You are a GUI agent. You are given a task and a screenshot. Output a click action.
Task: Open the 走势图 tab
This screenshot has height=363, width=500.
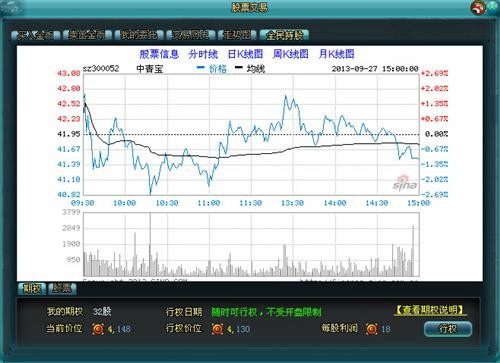(x=237, y=35)
